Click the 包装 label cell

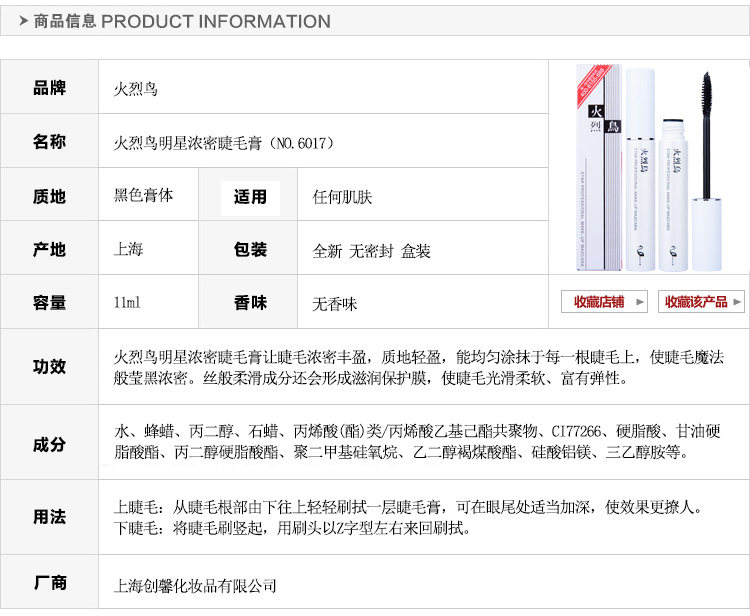coord(250,250)
